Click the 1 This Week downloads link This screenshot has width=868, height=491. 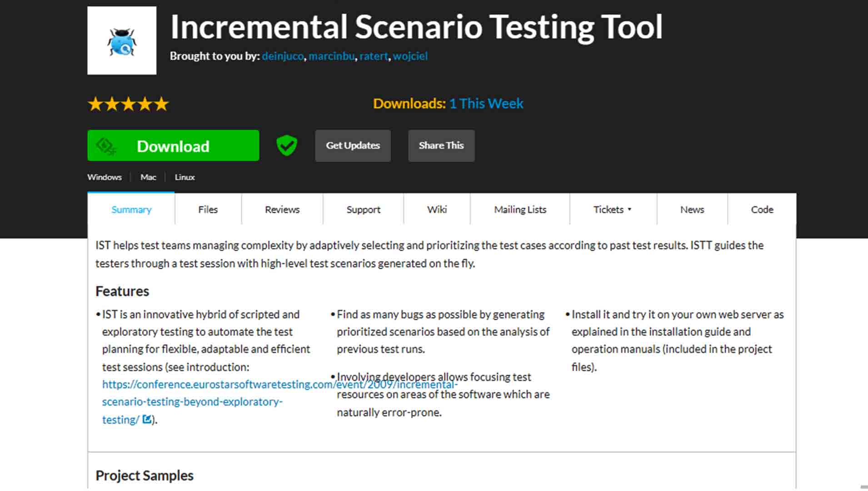point(486,104)
